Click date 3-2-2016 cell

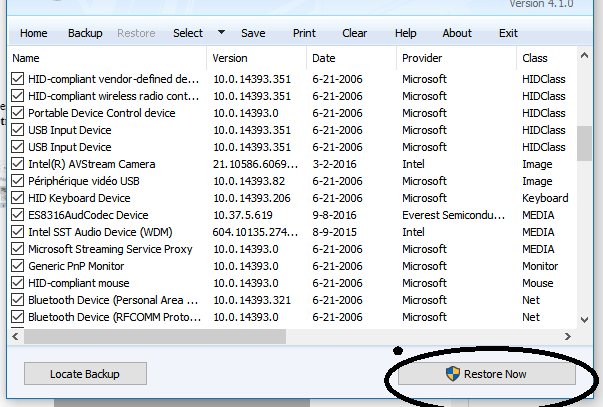point(334,164)
